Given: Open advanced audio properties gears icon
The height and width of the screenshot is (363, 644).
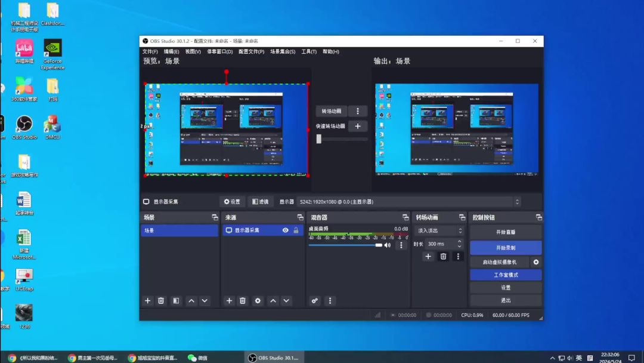Looking at the screenshot, I should [x=315, y=301].
